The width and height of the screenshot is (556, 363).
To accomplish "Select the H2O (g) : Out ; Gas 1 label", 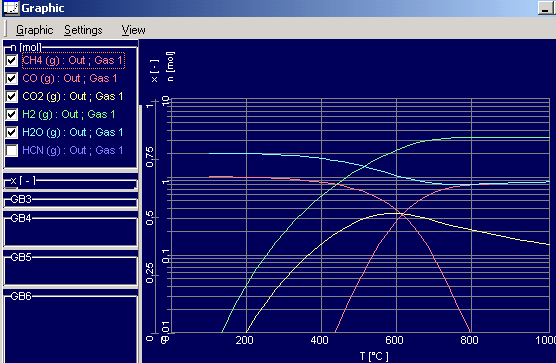I will click(73, 132).
